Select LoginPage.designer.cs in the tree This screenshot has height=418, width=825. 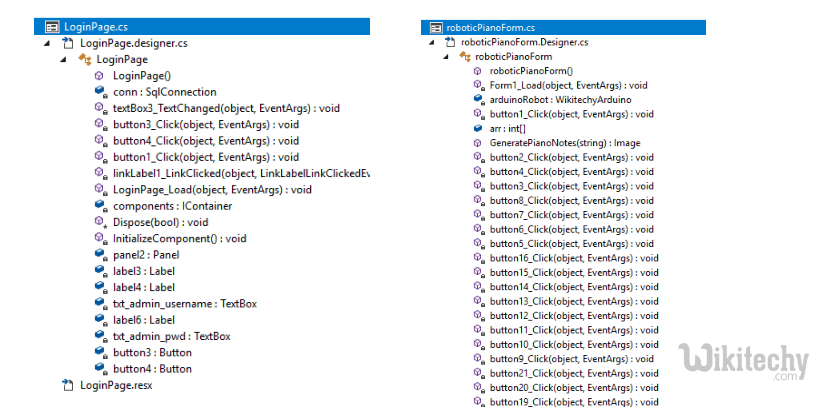pyautogui.click(x=134, y=43)
